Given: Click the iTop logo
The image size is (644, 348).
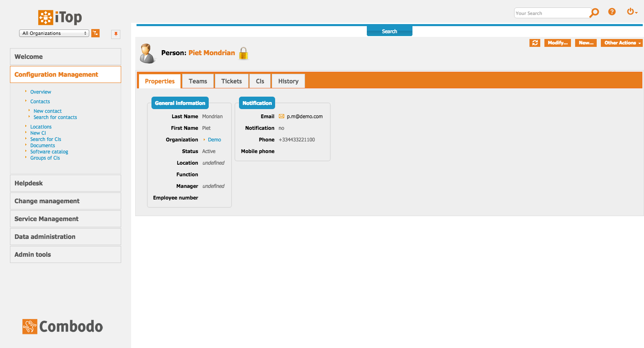Looking at the screenshot, I should tap(60, 17).
